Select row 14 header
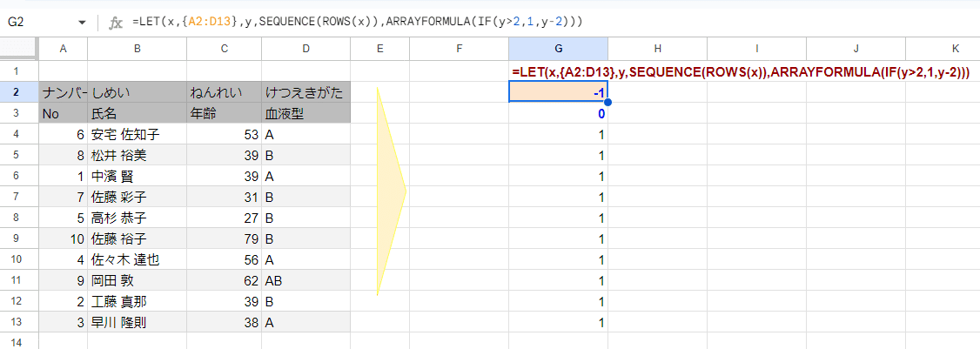The height and width of the screenshot is (349, 980). [x=19, y=341]
